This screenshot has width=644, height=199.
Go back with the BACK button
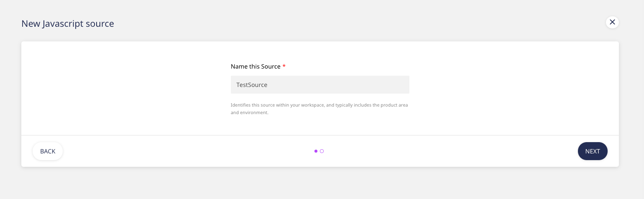[x=48, y=151]
